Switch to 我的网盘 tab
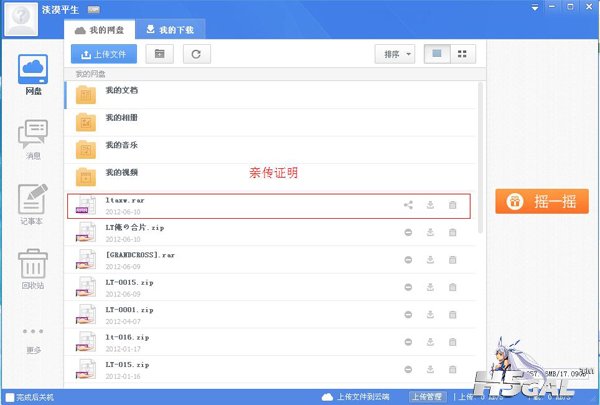The width and height of the screenshot is (600, 405). coord(99,30)
